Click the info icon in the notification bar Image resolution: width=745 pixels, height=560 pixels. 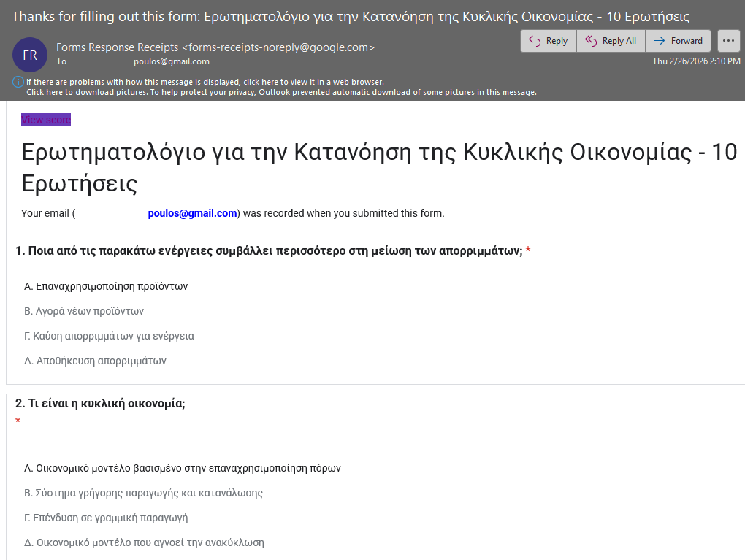point(18,82)
